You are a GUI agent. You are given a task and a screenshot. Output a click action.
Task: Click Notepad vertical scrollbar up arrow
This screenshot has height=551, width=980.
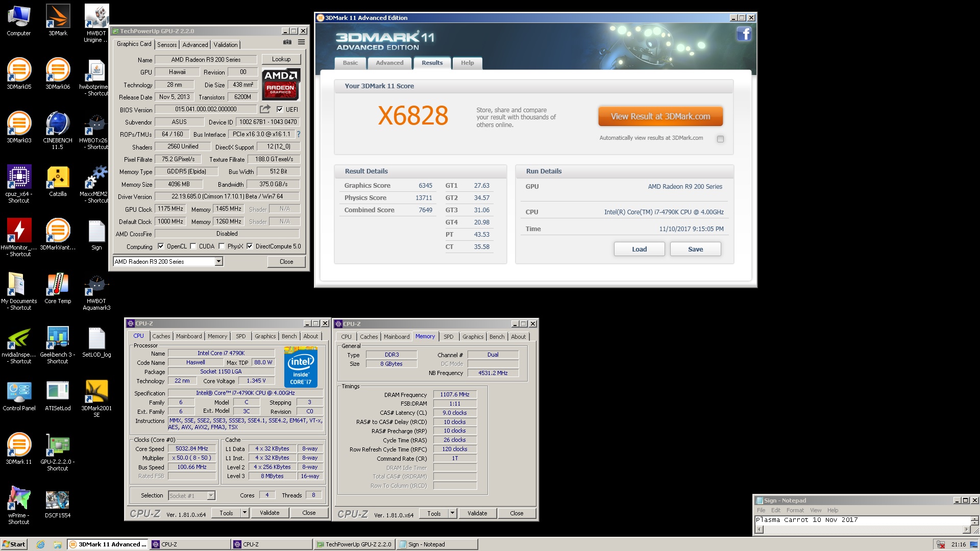[974, 519]
